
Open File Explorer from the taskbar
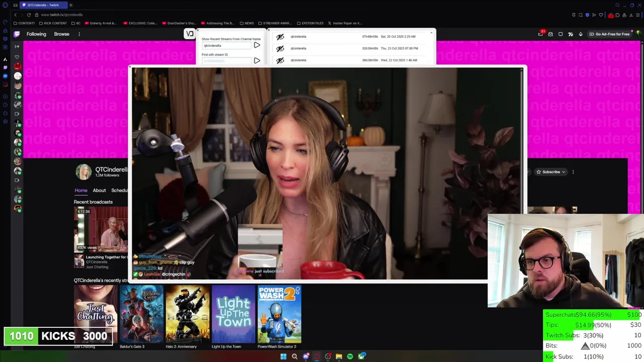coord(339,356)
